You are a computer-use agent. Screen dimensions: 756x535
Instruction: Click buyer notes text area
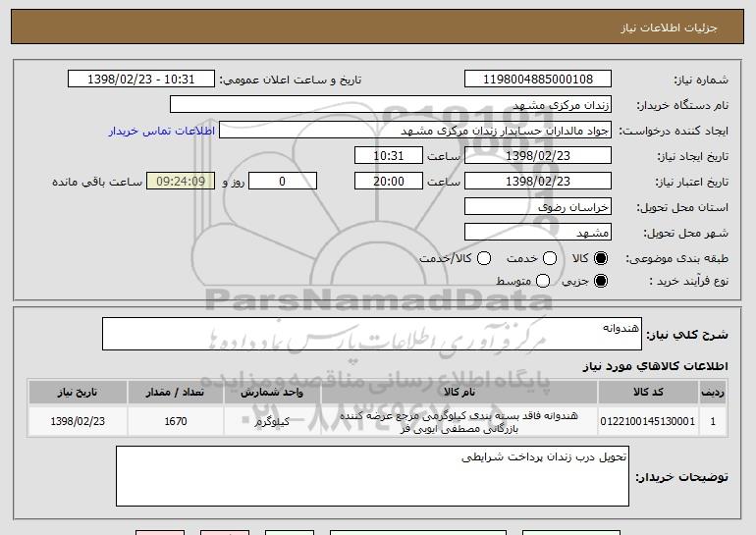coord(372,476)
